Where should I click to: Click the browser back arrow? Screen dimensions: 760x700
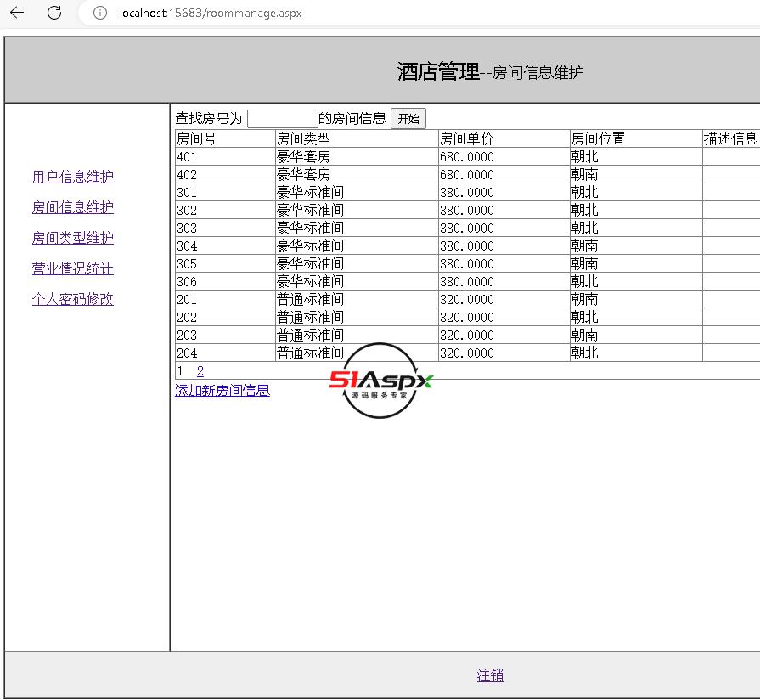click(x=16, y=13)
